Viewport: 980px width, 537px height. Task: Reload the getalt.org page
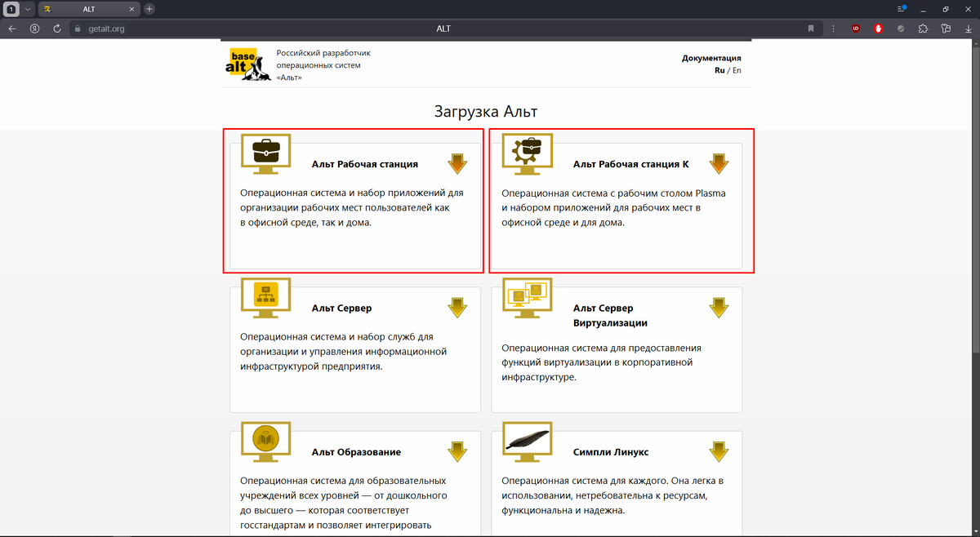56,28
